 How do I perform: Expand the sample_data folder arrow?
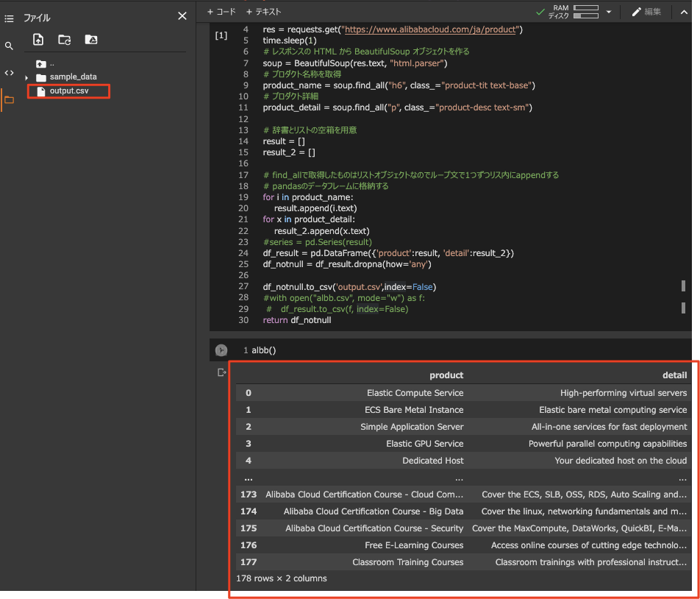[x=27, y=77]
